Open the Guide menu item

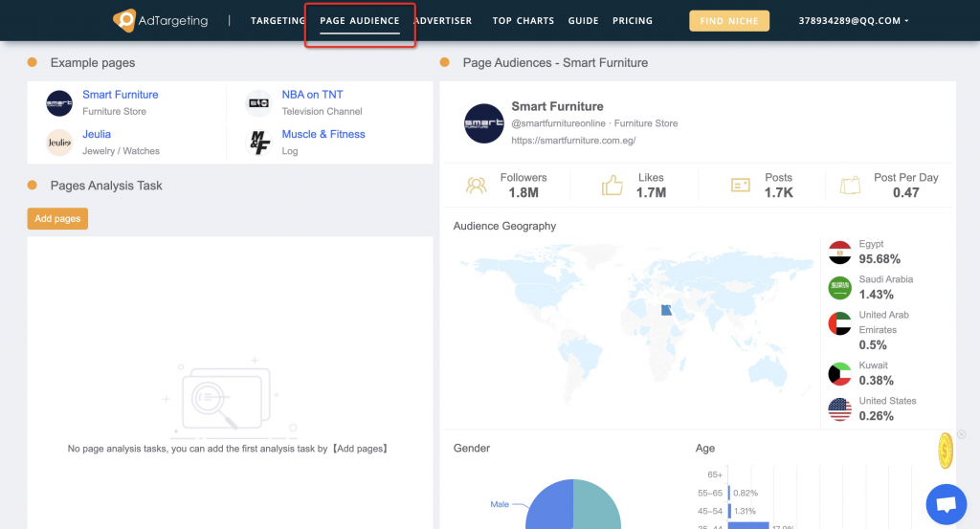point(583,21)
